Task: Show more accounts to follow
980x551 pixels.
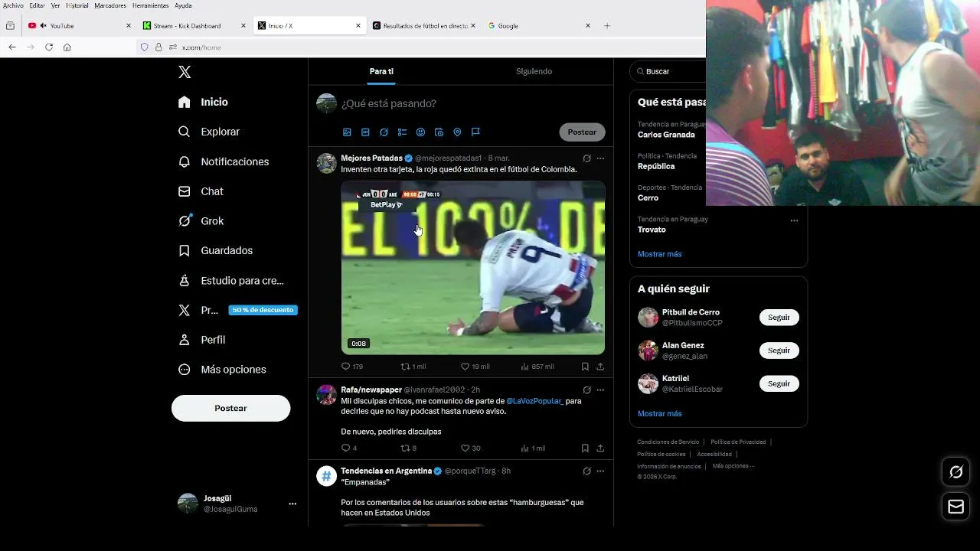Action: (x=659, y=413)
